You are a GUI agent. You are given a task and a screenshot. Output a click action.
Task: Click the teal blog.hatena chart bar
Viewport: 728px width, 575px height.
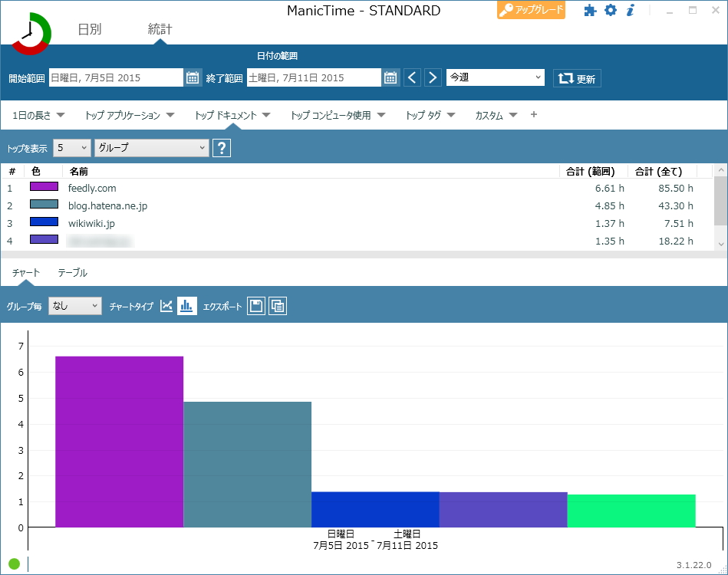pyautogui.click(x=248, y=465)
